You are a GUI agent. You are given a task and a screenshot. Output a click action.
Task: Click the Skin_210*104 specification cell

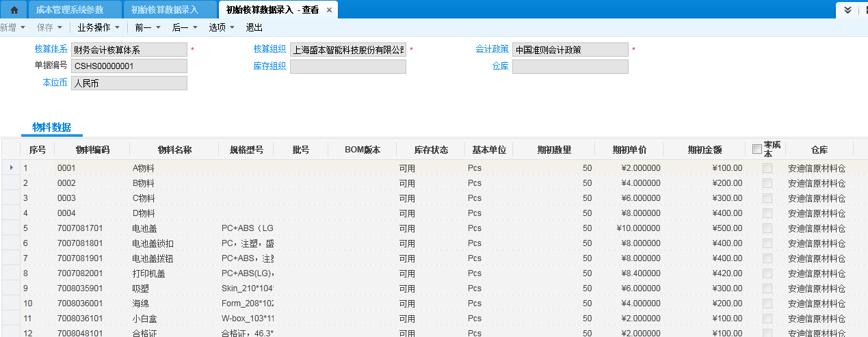point(247,288)
